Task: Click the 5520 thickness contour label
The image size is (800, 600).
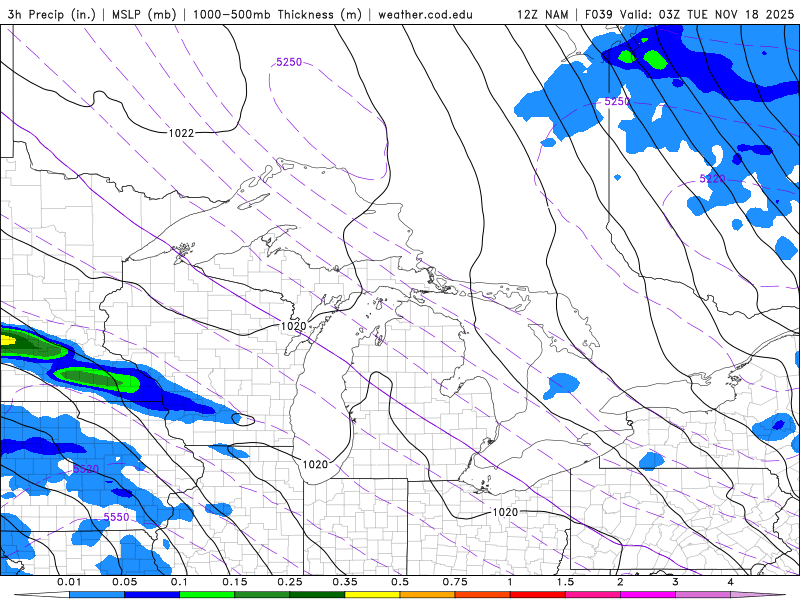Action: coord(86,469)
